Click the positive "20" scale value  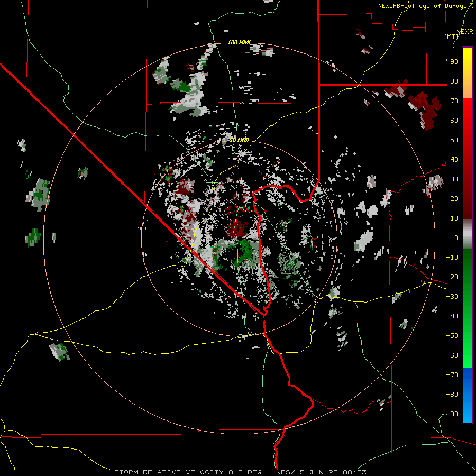pos(454,199)
